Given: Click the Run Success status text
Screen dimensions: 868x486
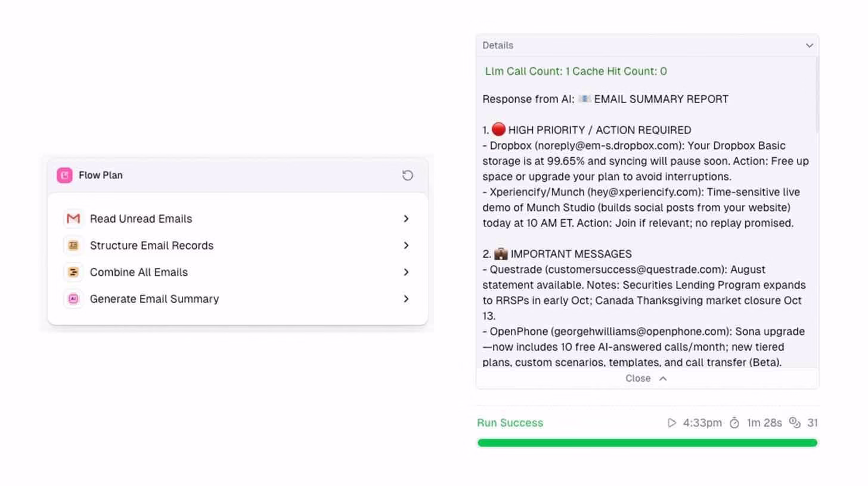Looking at the screenshot, I should click(x=510, y=423).
